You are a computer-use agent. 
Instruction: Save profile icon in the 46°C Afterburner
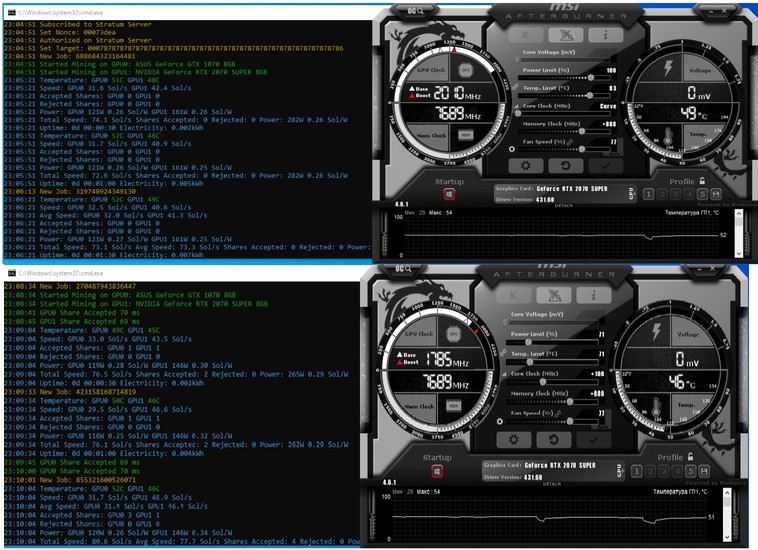704,471
